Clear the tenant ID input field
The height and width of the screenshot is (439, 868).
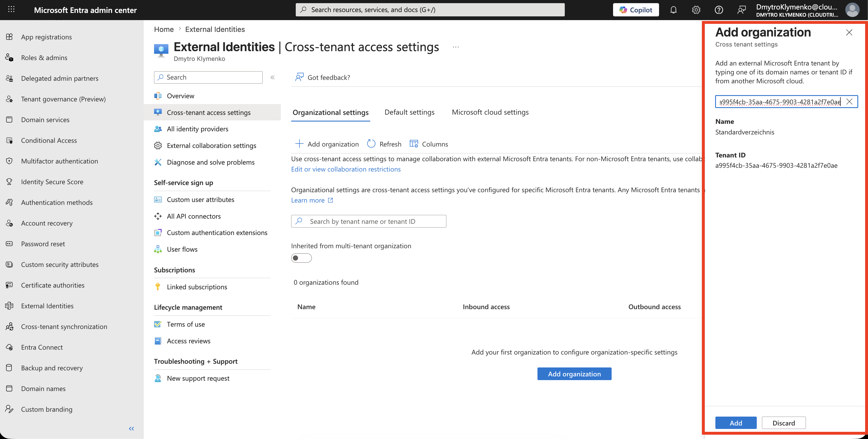[849, 101]
